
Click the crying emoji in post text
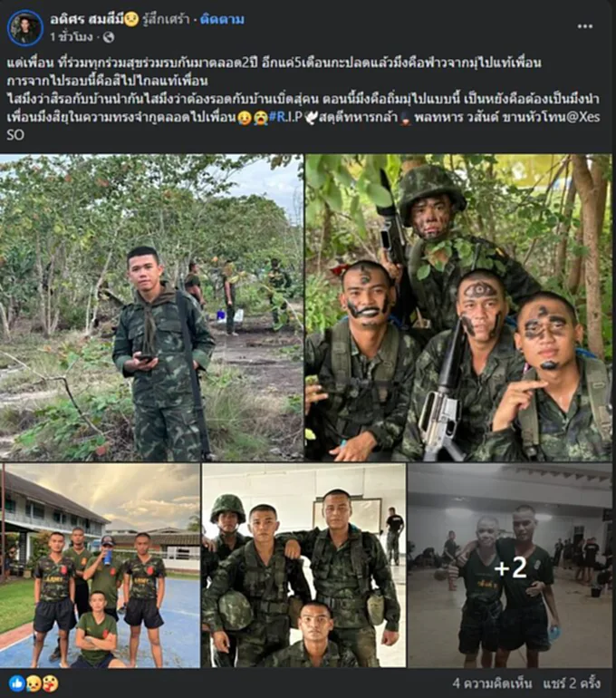pos(260,118)
